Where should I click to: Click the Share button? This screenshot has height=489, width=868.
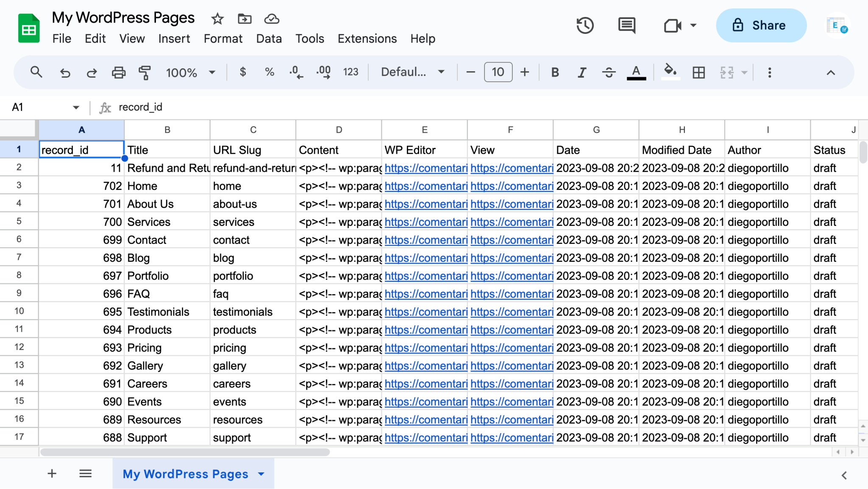[x=761, y=25]
